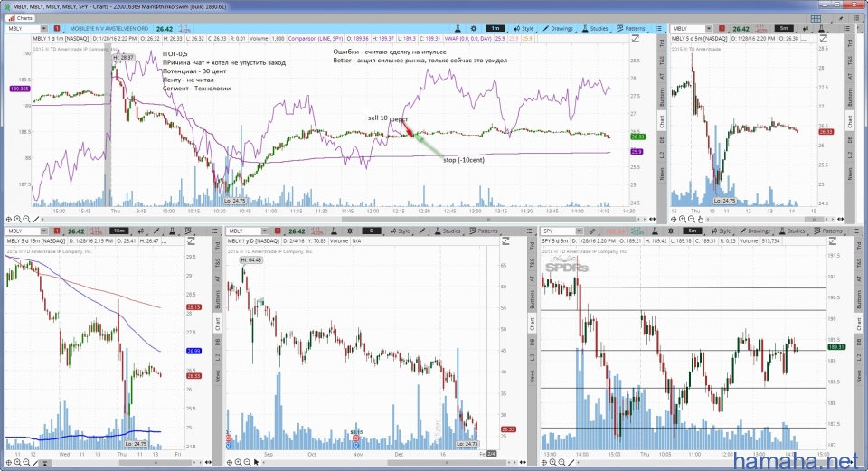Click the pan crosshair tool under the main chart

pyautogui.click(x=9, y=219)
